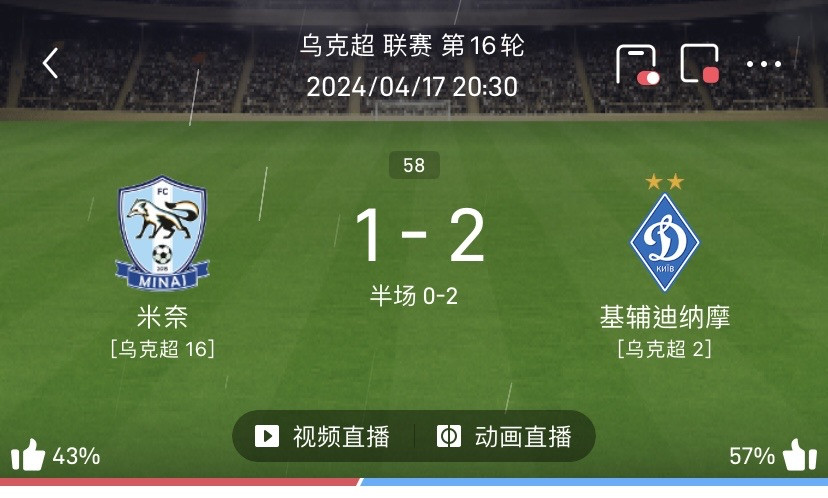Tap the FC Minai fox crest
Image resolution: width=828 pixels, height=498 pixels.
162,233
